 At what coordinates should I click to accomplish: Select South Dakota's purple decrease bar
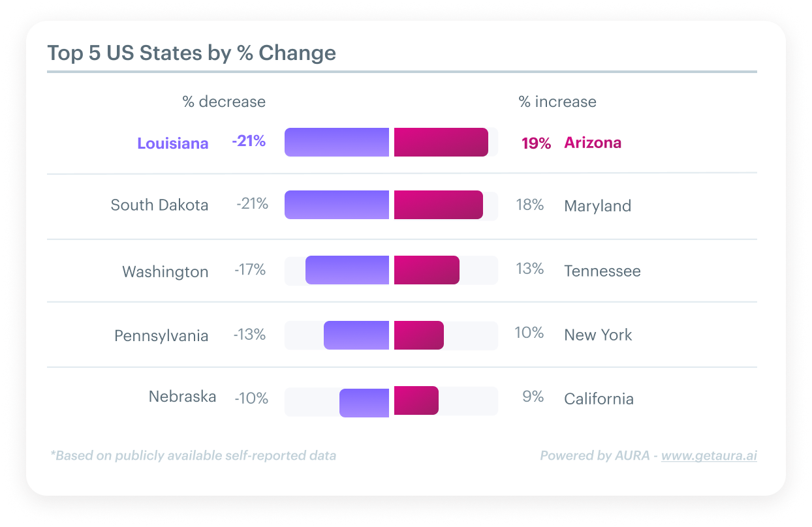tap(337, 205)
